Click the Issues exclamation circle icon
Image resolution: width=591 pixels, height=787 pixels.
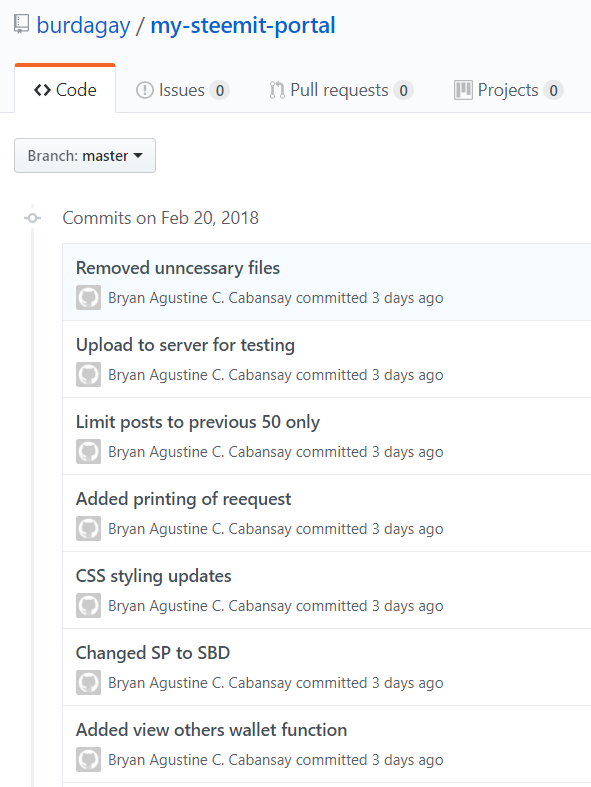(145, 90)
